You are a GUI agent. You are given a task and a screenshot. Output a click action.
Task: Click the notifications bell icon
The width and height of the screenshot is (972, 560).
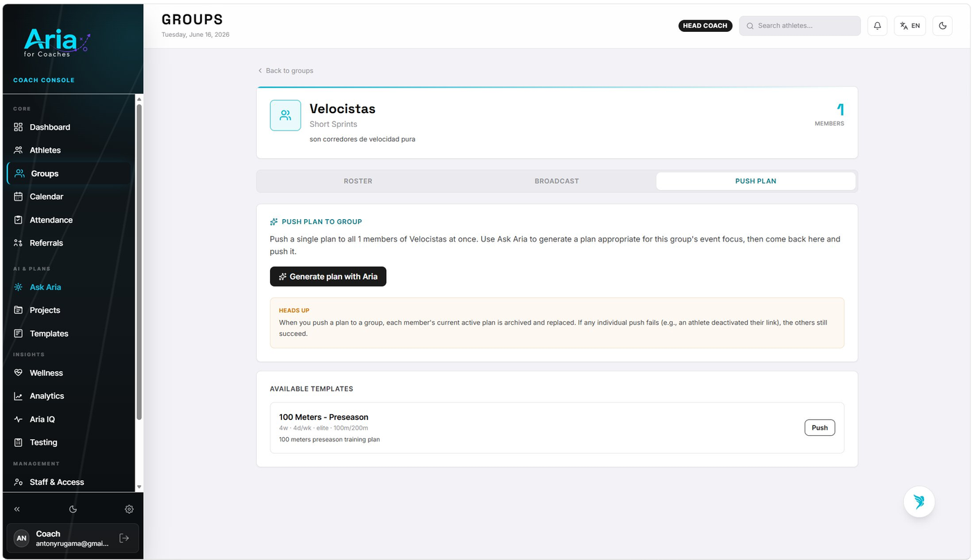878,26
